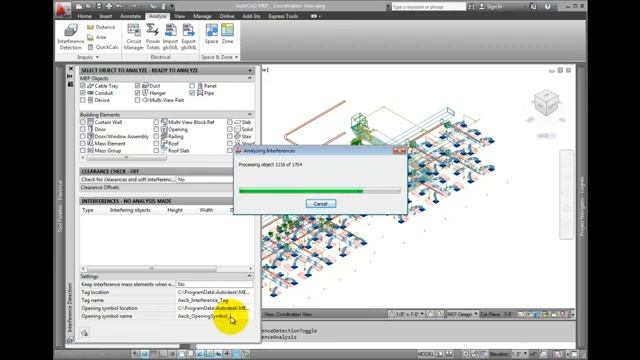Click the Sign In link

coord(491,7)
